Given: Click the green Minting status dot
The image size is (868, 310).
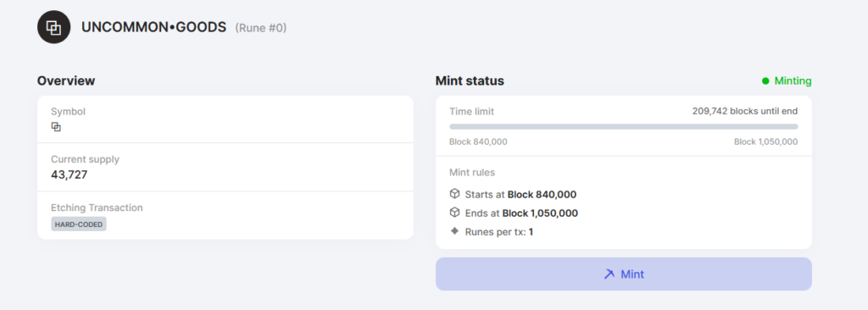Looking at the screenshot, I should pyautogui.click(x=765, y=80).
